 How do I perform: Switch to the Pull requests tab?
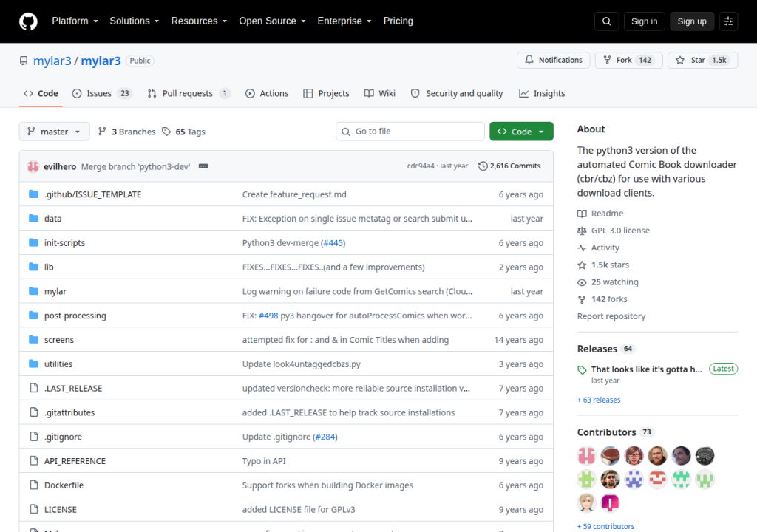pos(189,93)
